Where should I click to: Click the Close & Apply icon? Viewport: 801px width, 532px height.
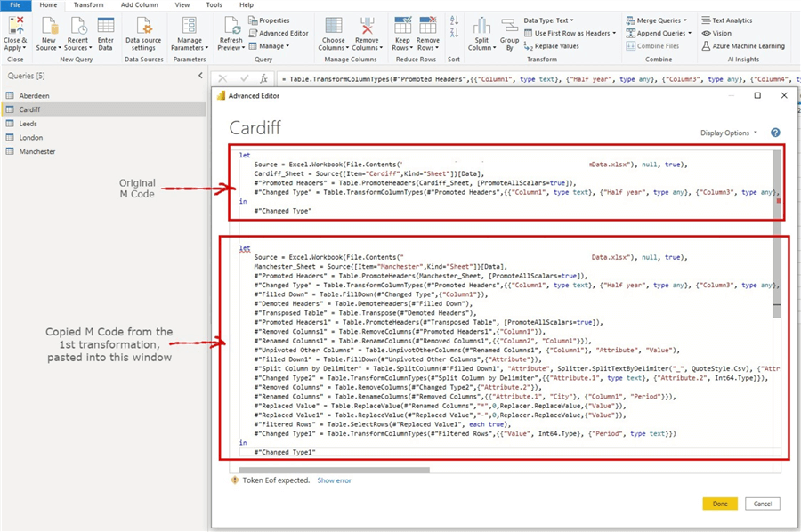pyautogui.click(x=15, y=27)
